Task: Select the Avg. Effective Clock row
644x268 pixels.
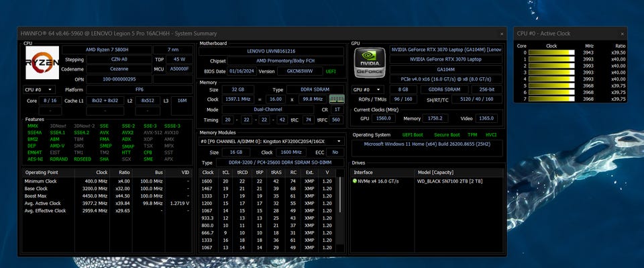Action: pyautogui.click(x=107, y=211)
